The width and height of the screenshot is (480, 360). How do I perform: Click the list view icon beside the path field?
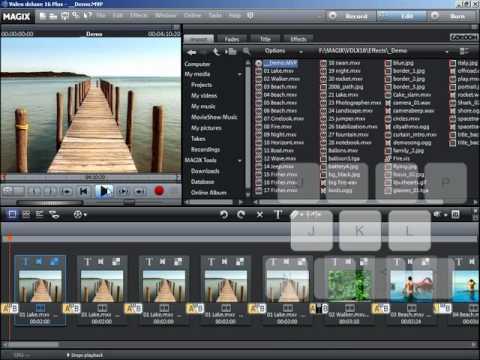click(x=464, y=51)
